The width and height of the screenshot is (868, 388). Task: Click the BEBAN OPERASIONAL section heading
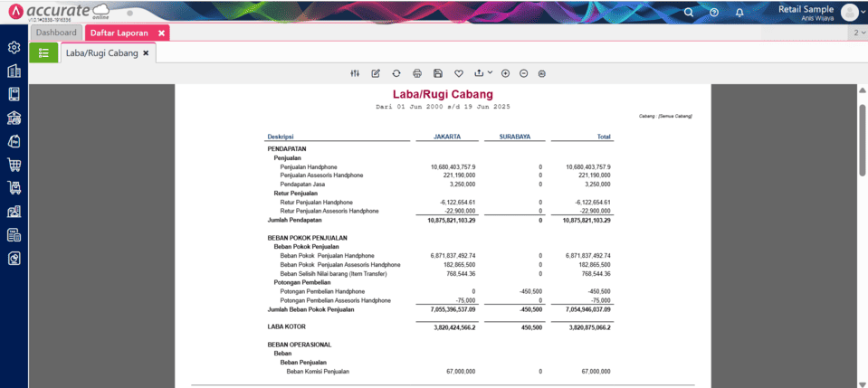[299, 345]
